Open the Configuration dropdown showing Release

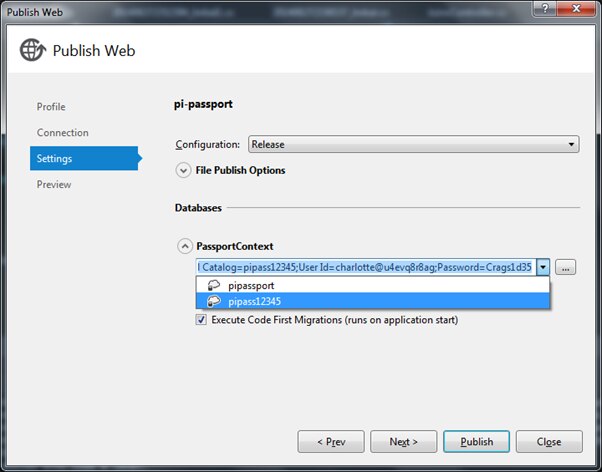coord(413,144)
